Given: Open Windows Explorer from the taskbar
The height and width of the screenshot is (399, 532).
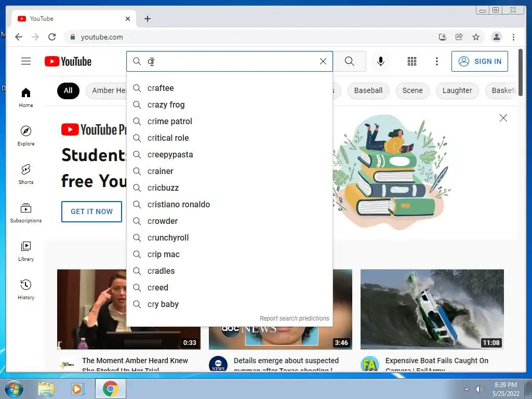Looking at the screenshot, I should click(46, 389).
